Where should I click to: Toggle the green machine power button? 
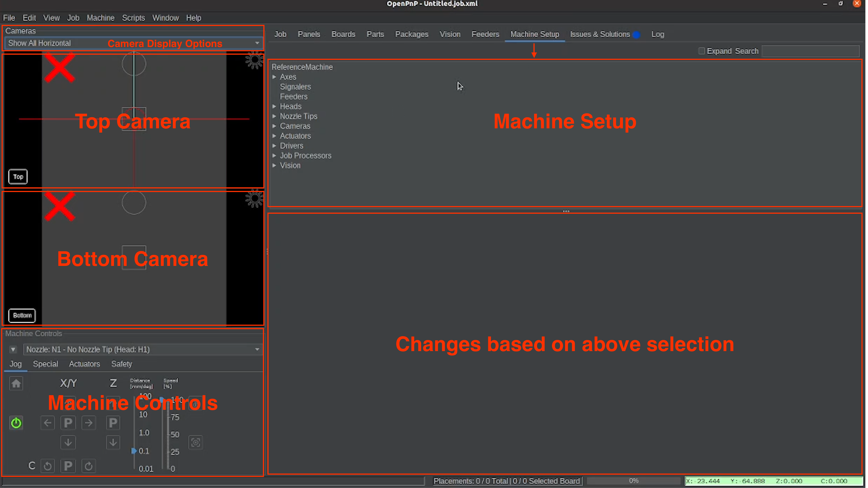pos(16,423)
